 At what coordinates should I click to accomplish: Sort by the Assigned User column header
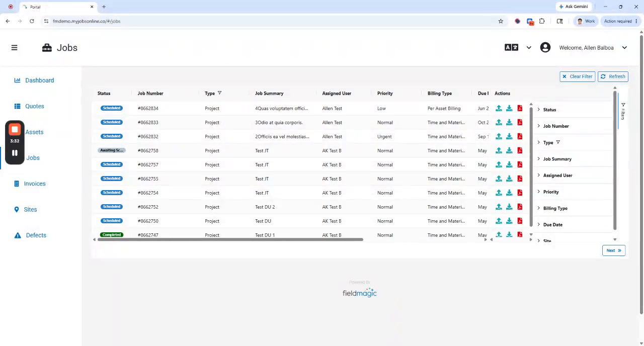pos(337,93)
